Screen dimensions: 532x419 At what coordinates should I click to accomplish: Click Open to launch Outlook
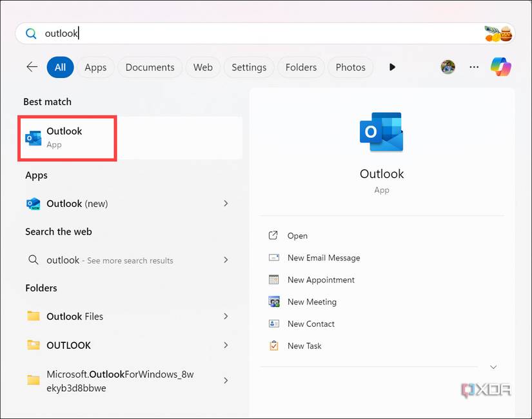click(x=297, y=235)
